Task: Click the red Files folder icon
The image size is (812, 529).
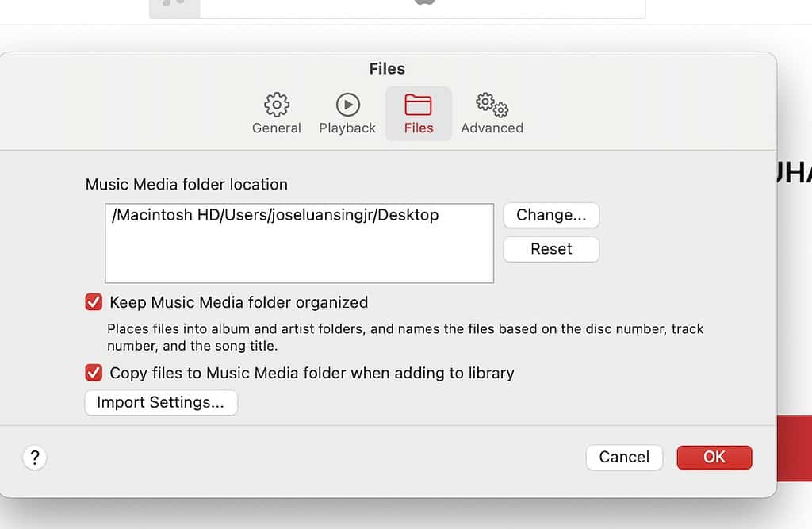Action: coord(418,104)
